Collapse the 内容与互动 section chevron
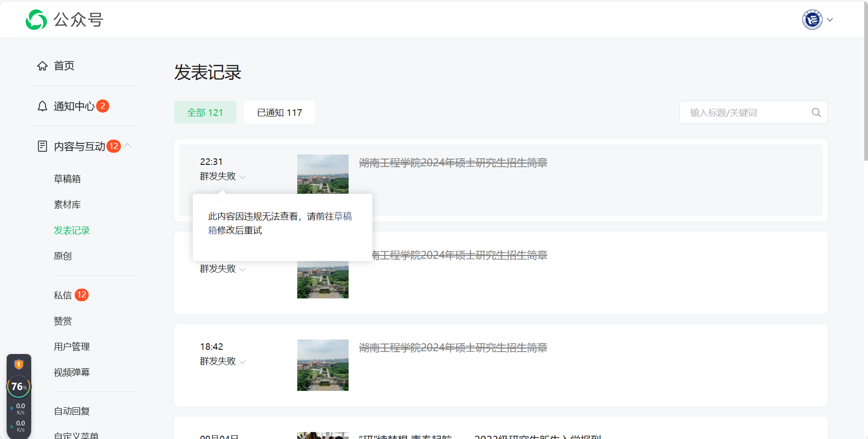The width and height of the screenshot is (868, 439). coord(128,146)
